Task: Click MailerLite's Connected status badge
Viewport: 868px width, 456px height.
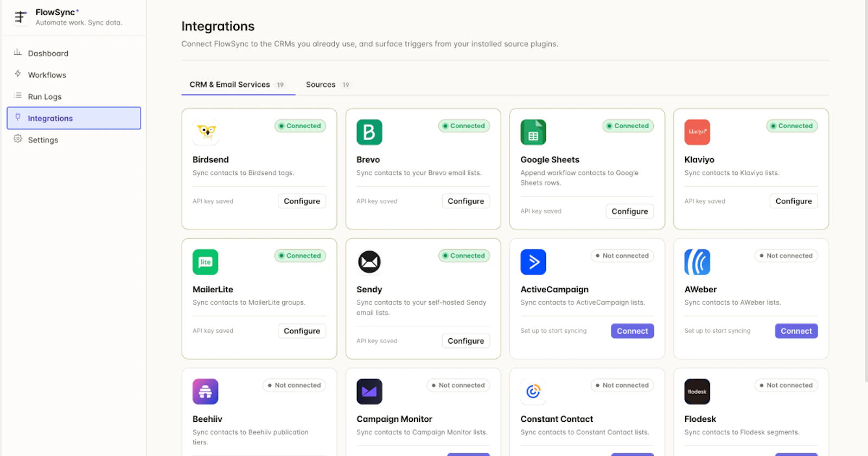Action: click(300, 256)
